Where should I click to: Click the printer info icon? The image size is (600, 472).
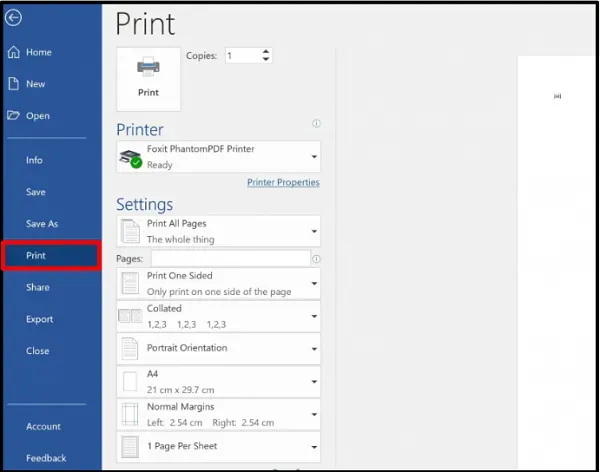[x=316, y=124]
